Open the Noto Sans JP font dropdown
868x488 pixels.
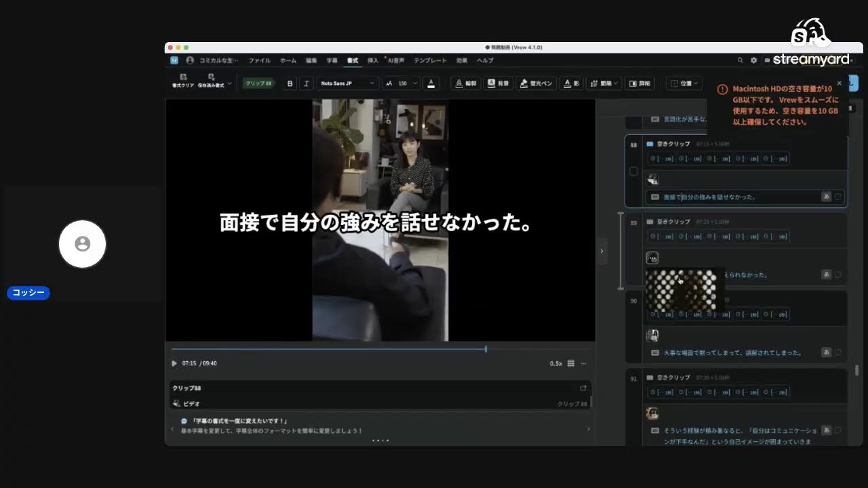click(x=347, y=83)
